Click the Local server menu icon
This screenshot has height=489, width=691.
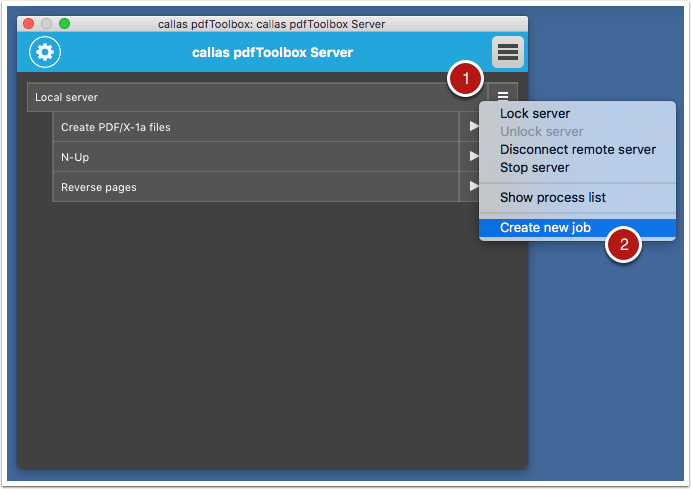pyautogui.click(x=503, y=95)
